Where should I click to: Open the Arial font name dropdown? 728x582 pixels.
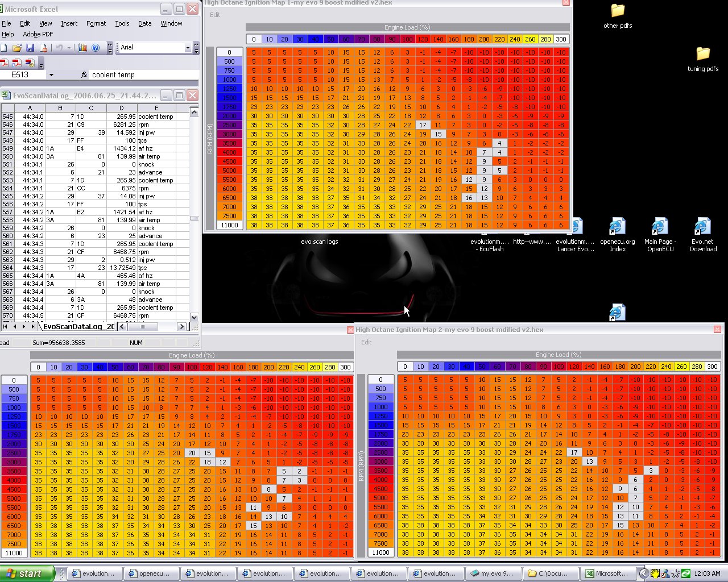click(x=188, y=48)
